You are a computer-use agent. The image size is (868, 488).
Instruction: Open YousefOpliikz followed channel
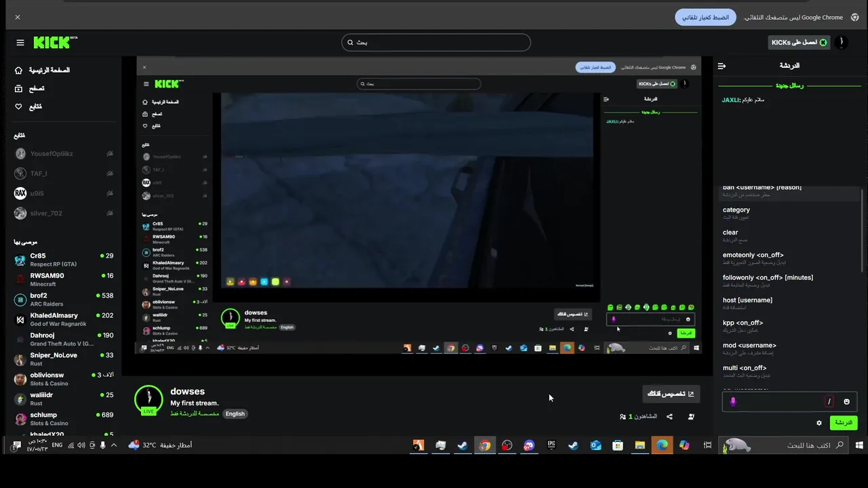click(64, 154)
